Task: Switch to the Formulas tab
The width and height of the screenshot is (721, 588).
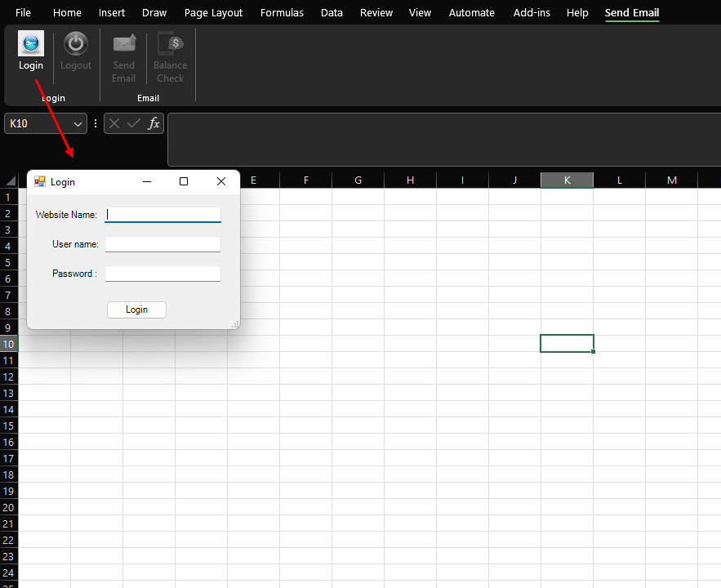Action: point(282,12)
